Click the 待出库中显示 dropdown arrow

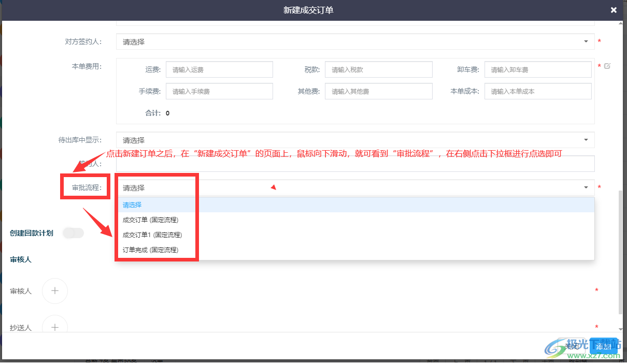click(586, 140)
